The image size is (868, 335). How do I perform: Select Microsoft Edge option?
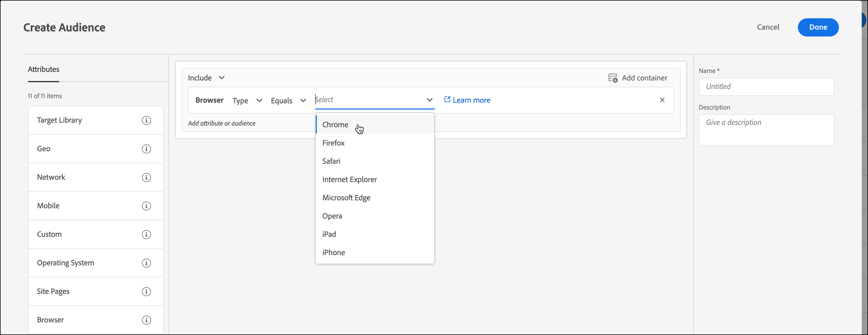346,198
